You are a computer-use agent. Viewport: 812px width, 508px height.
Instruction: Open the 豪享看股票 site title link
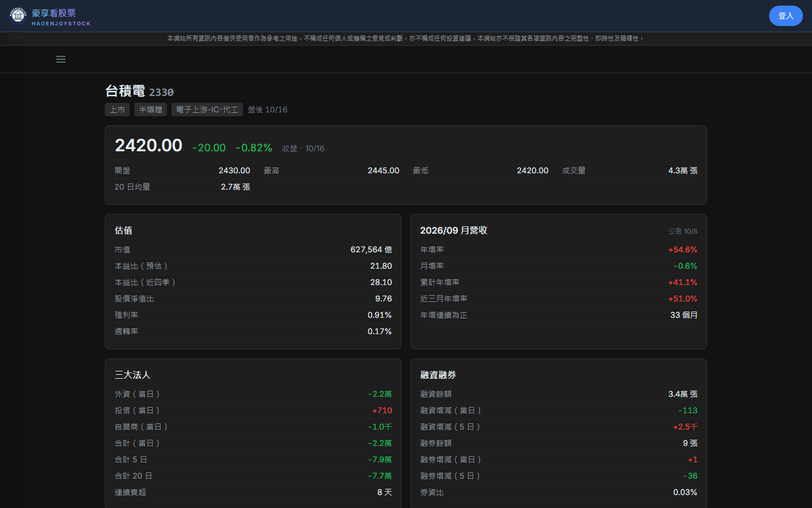[54, 13]
